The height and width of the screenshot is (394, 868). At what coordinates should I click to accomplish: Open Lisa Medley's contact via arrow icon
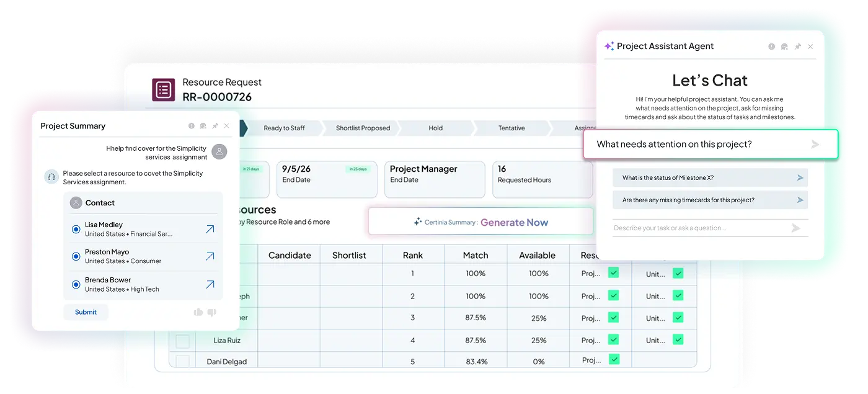pyautogui.click(x=210, y=230)
